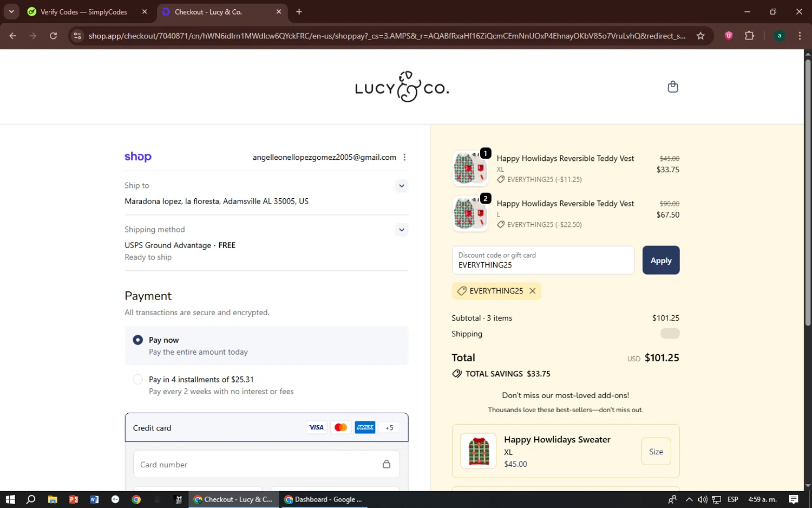This screenshot has height=508, width=812.
Task: Click the Visa card icon
Action: [316, 427]
